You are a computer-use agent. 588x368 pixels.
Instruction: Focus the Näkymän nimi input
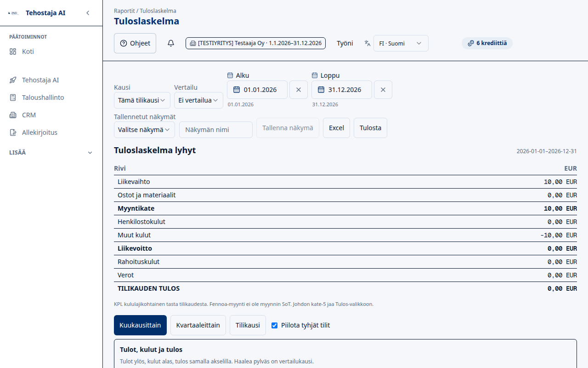[x=216, y=130]
